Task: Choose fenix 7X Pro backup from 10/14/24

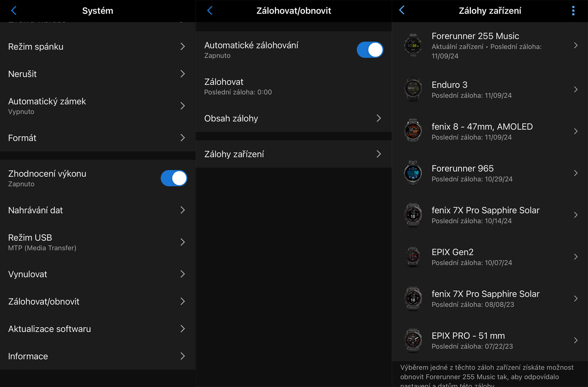Action: click(490, 215)
